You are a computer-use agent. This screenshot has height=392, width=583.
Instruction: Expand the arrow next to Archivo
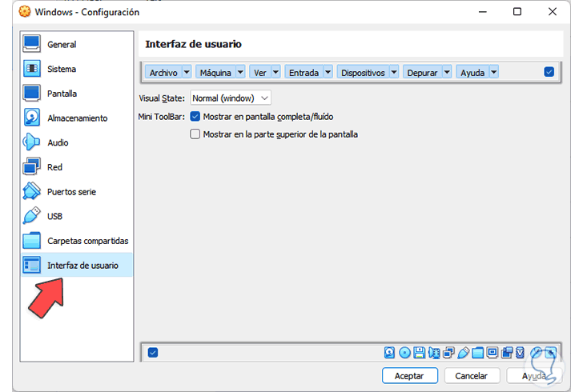coord(187,72)
